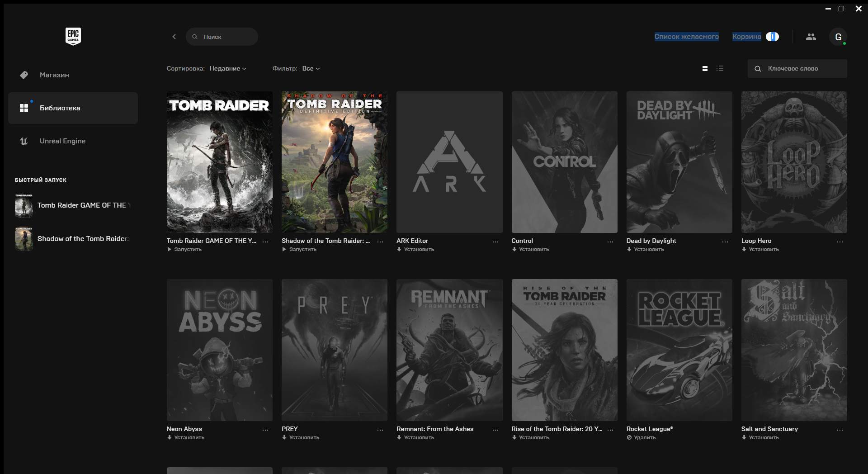Launch Shadow of the Tomb Raider via Запустить

[299, 249]
